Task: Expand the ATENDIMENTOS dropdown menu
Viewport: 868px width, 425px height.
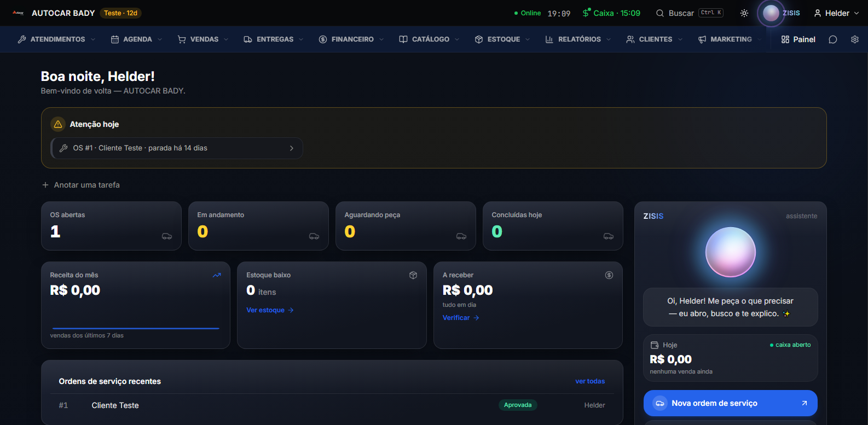Action: 57,39
